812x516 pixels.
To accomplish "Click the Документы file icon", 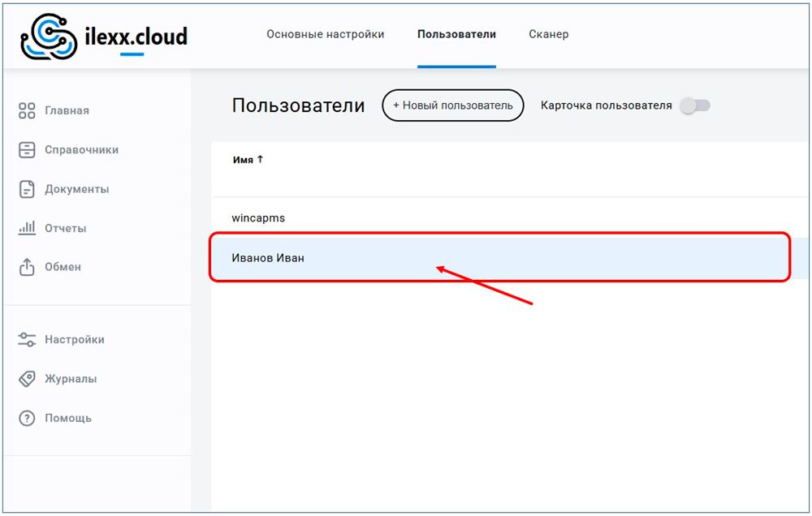I will (x=27, y=189).
